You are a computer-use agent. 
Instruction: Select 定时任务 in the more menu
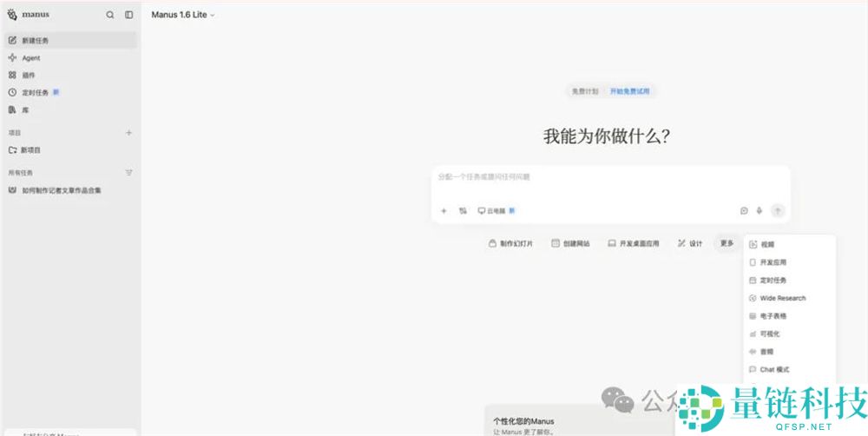pos(790,281)
